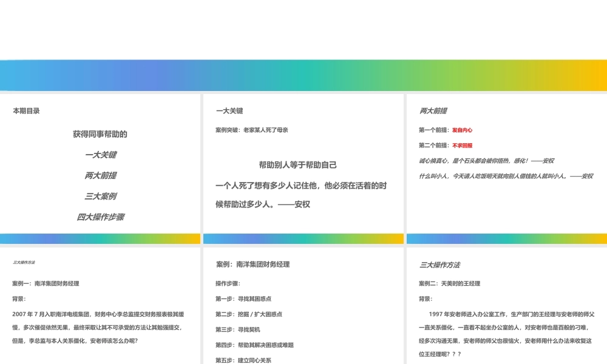
Task: Click the text 三大案例
Action: coord(101,197)
